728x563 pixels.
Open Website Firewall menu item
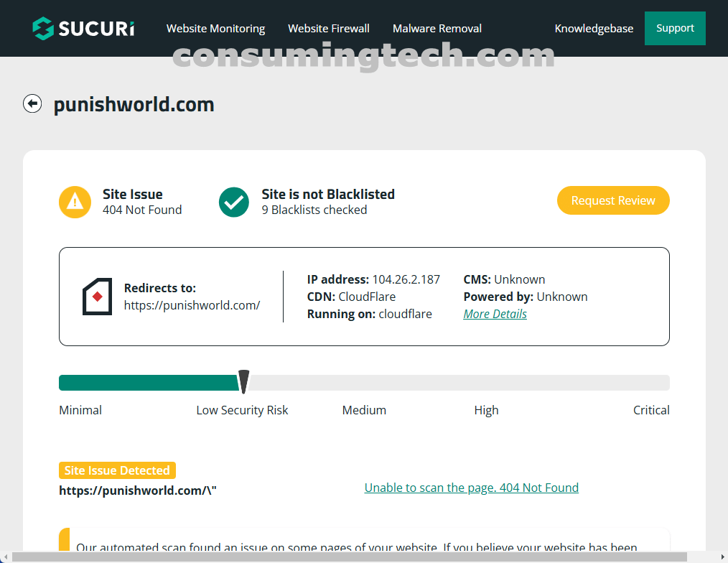pos(329,28)
